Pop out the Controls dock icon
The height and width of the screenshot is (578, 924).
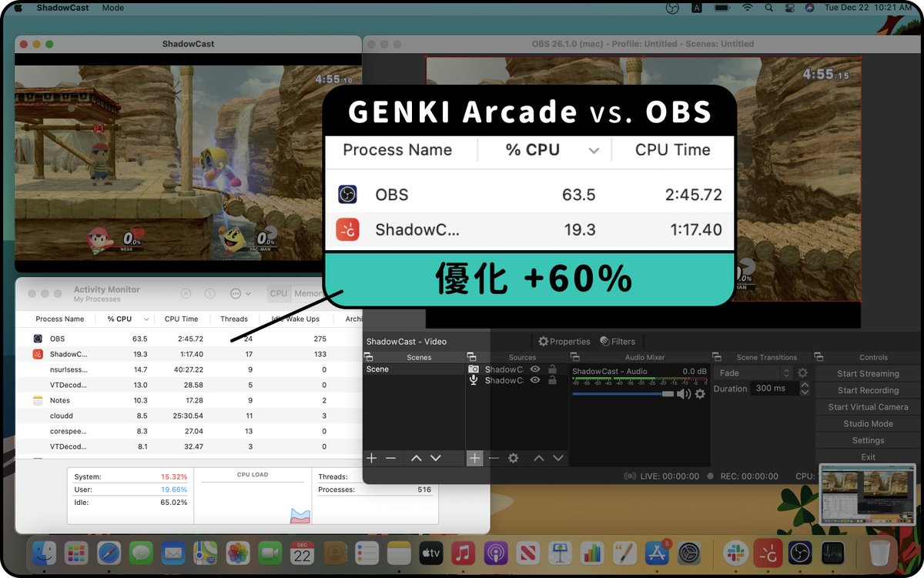click(x=819, y=357)
